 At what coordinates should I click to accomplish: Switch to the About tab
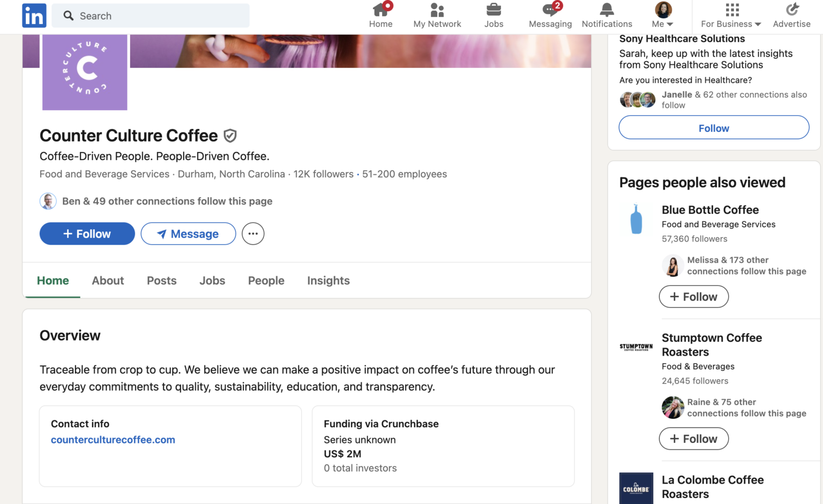tap(108, 280)
